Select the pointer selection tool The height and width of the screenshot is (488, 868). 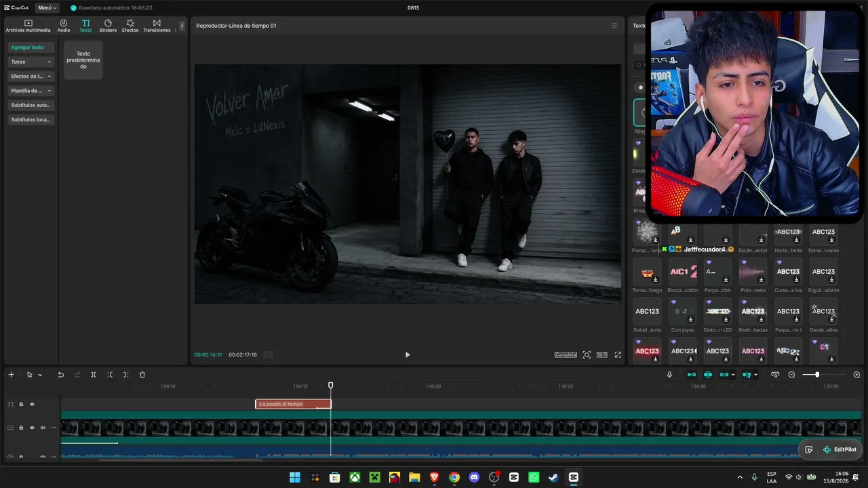(29, 375)
